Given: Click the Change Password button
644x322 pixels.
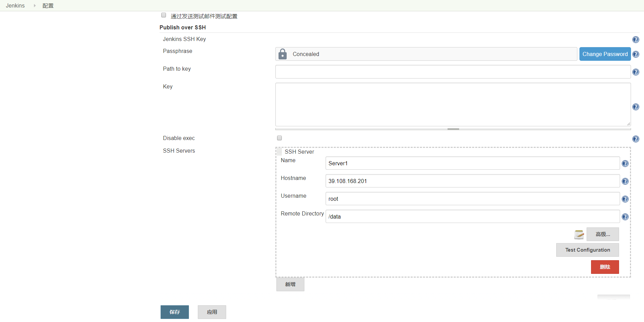Looking at the screenshot, I should (605, 54).
